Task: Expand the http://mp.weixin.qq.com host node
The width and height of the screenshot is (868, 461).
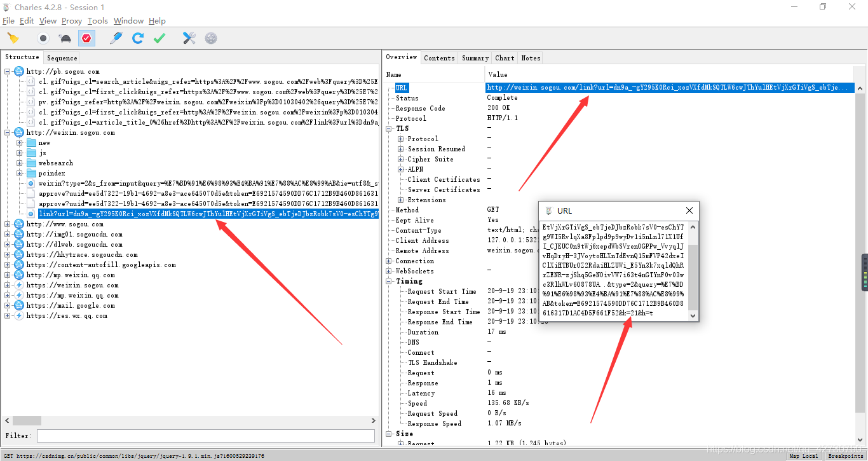Action: 8,275
